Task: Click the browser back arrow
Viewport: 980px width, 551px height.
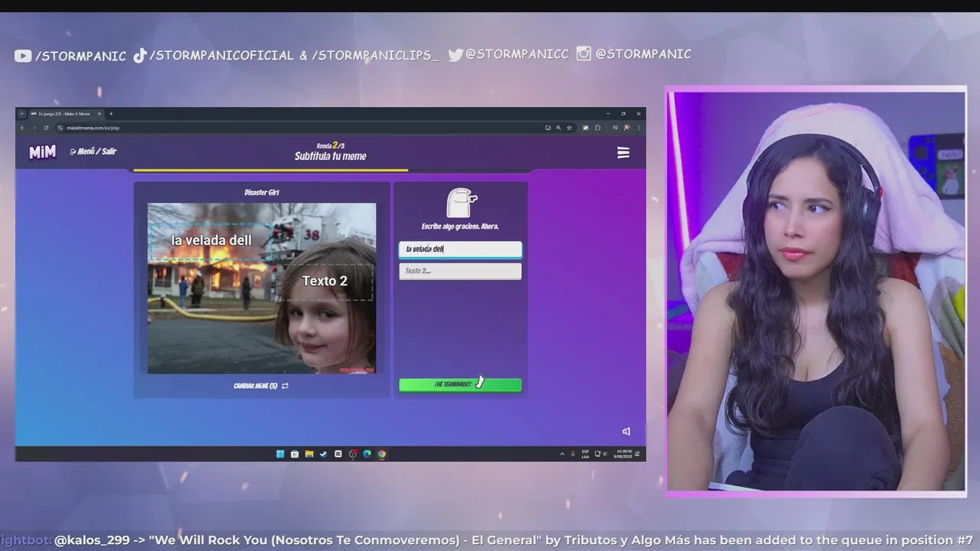Action: 22,128
